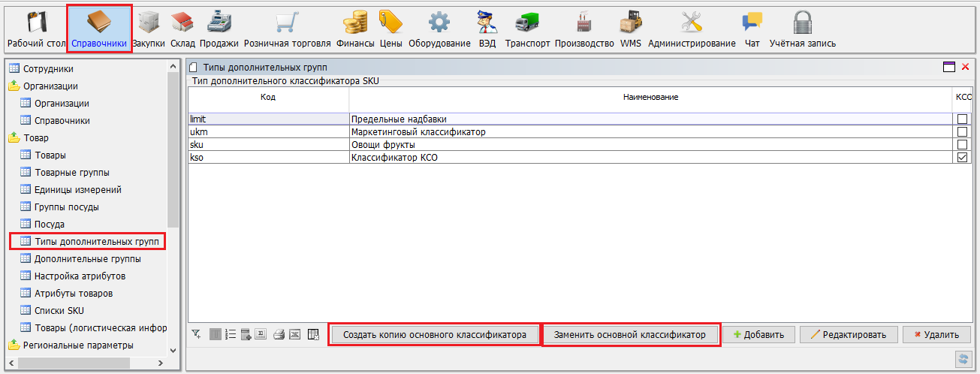980x374 pixels.
Task: Expand Региональные параметры folder in sidebar
Action: coord(14,345)
